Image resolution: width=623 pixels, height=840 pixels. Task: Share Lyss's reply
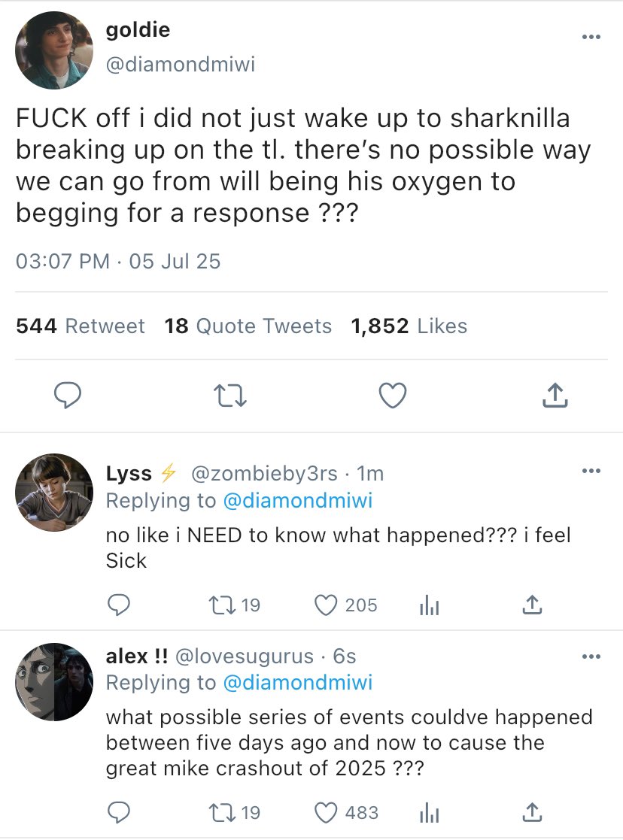coord(532,605)
